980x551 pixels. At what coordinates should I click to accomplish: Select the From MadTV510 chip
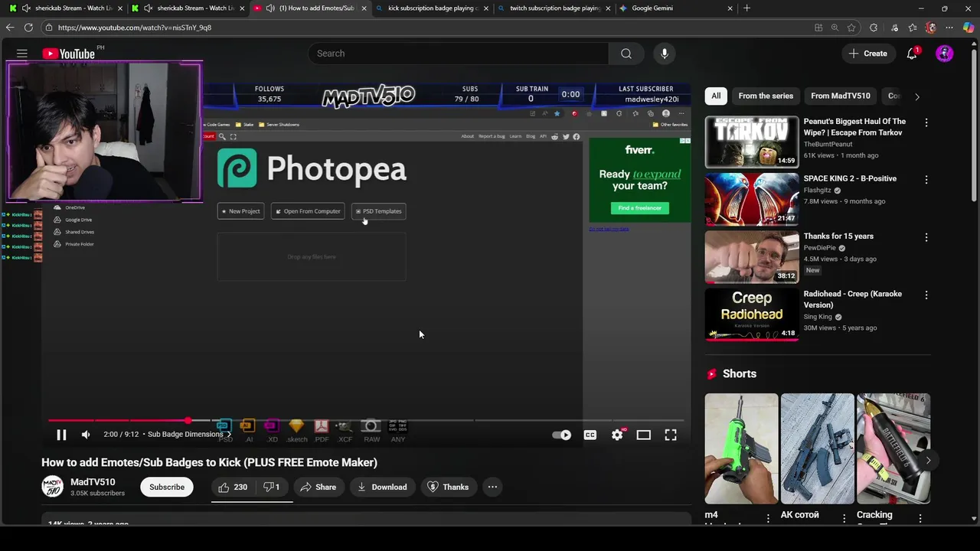click(840, 96)
